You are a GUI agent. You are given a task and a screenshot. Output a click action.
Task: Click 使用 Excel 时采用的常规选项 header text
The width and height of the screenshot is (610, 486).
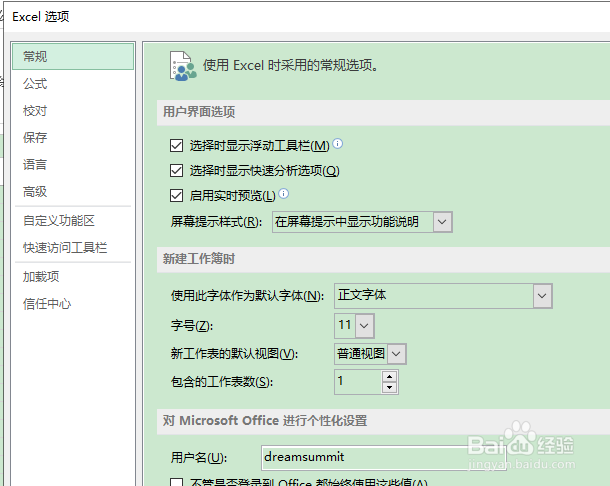291,65
